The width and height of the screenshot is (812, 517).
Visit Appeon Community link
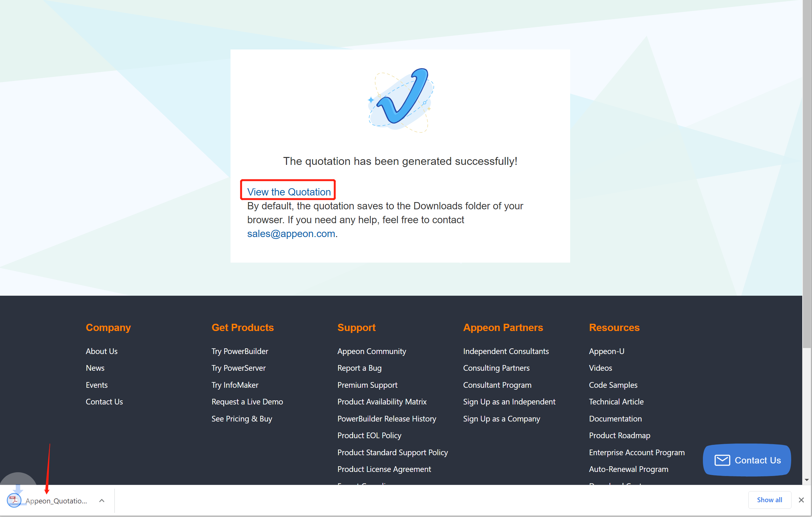coord(371,351)
